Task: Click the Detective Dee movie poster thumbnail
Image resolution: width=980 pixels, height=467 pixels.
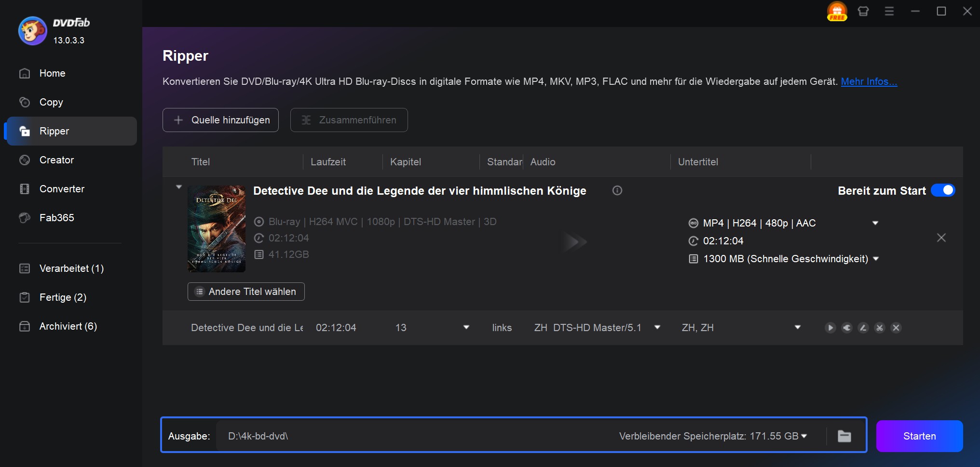Action: pos(217,229)
